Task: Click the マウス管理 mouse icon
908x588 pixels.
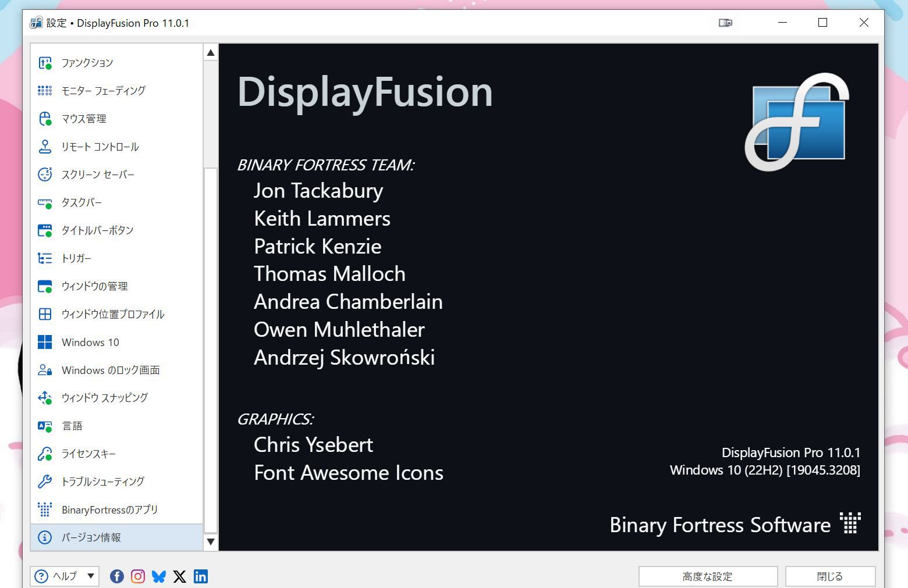Action: tap(45, 119)
